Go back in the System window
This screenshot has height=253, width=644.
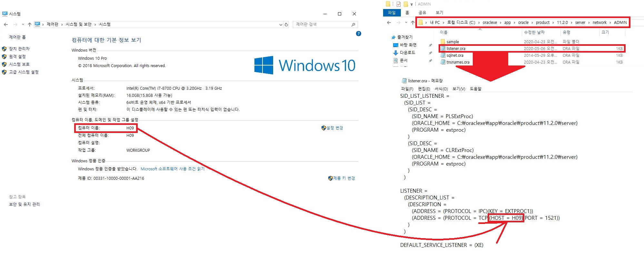coord(6,25)
